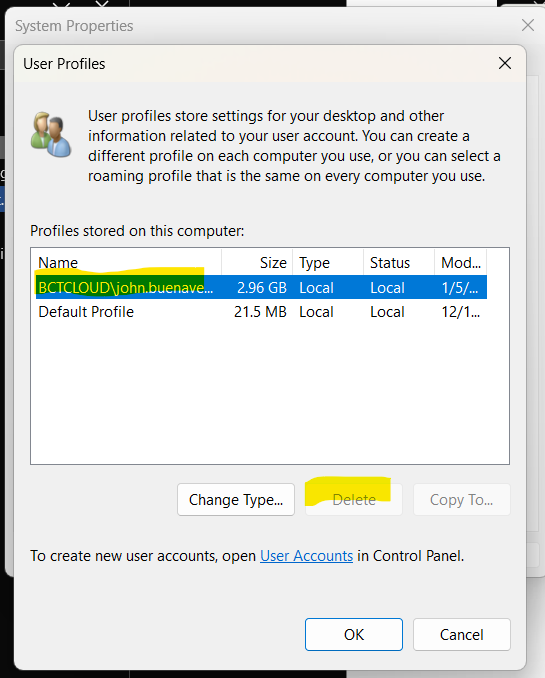Click the Name column header
545x678 pixels.
(128, 262)
